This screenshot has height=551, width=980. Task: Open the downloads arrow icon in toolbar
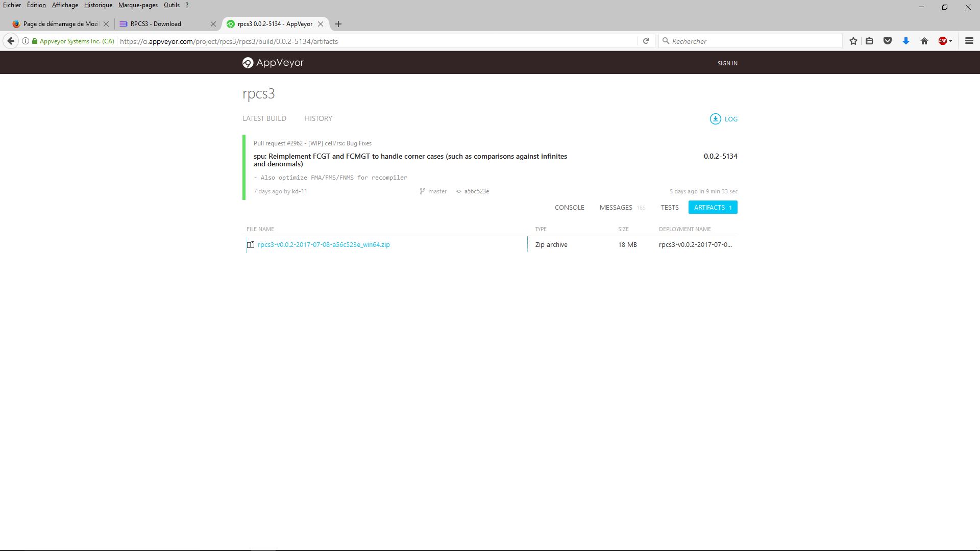click(906, 41)
